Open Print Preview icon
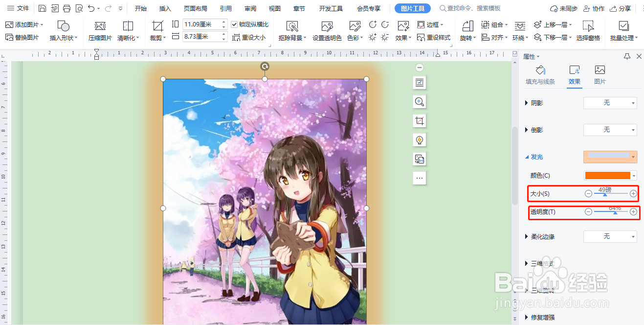The height and width of the screenshot is (325, 644). (x=79, y=8)
